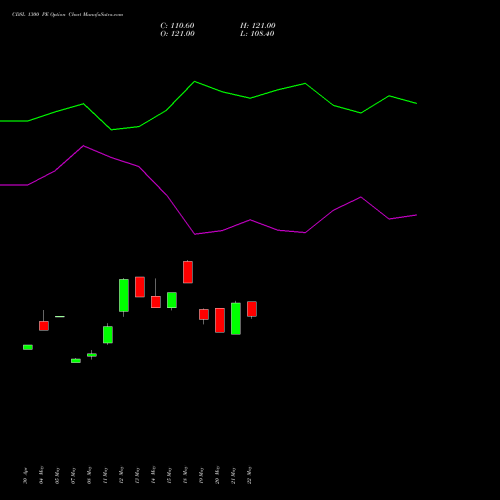Select the tall green 12 May candlestick
The height and width of the screenshot is (500, 500).
point(124,295)
